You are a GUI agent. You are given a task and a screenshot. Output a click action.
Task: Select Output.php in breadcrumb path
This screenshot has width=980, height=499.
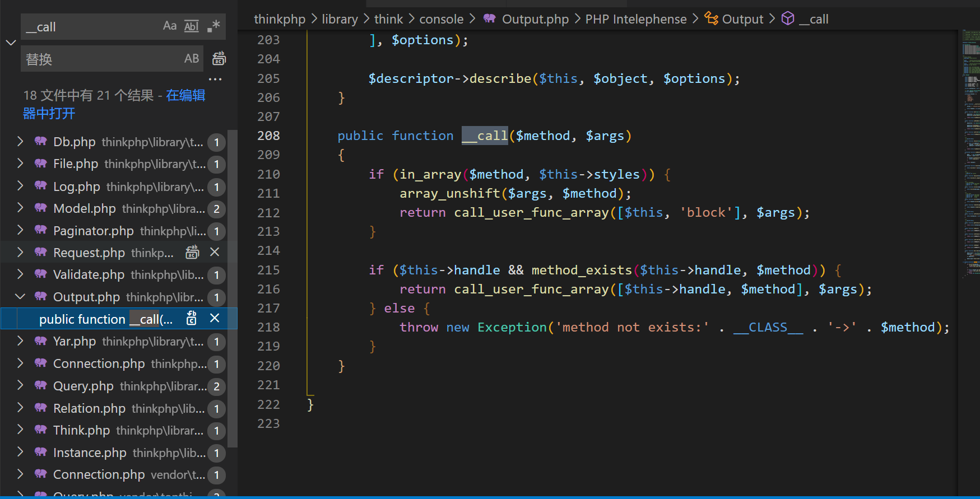(x=535, y=19)
